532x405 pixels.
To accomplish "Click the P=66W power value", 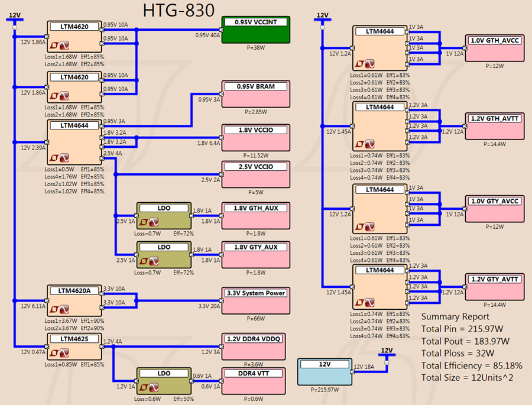I will (256, 319).
